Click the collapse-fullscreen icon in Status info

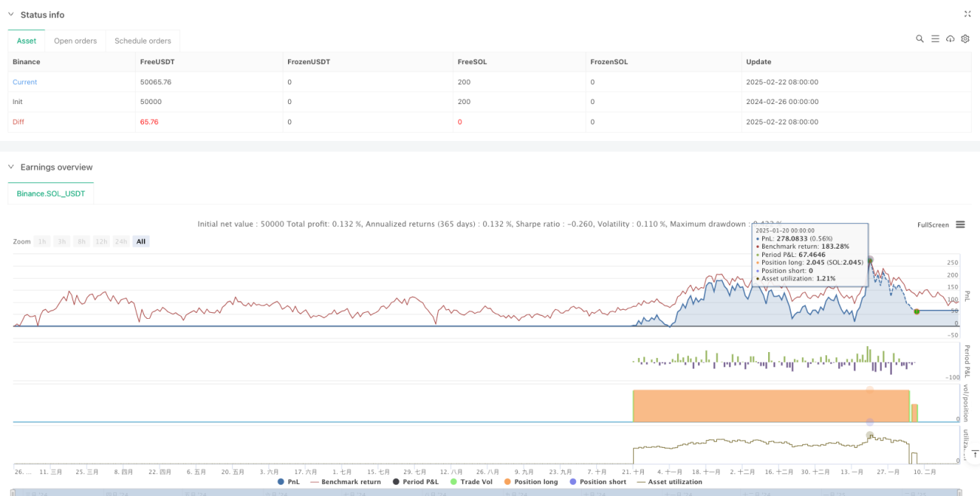(x=968, y=14)
